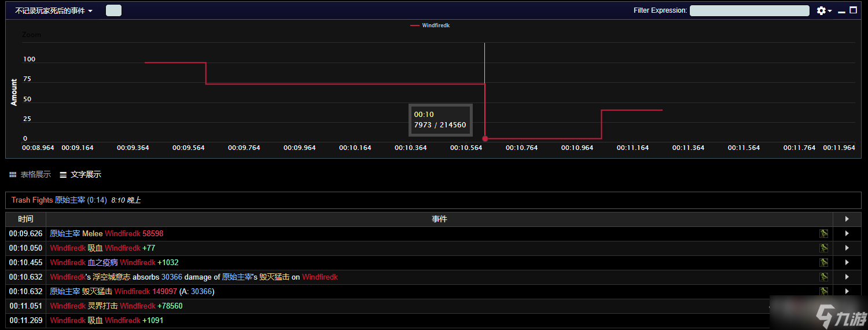
Task: Open 吸血 ability in the 00:11.269 row
Action: [95, 320]
